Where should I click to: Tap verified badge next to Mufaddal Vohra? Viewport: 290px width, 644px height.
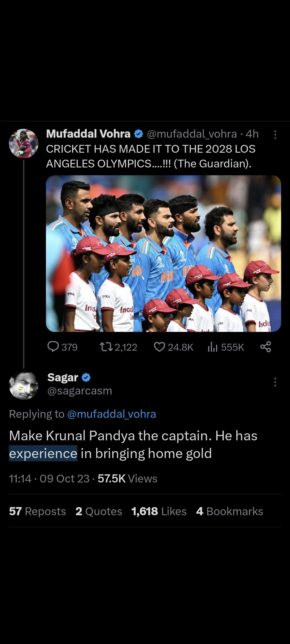click(138, 134)
